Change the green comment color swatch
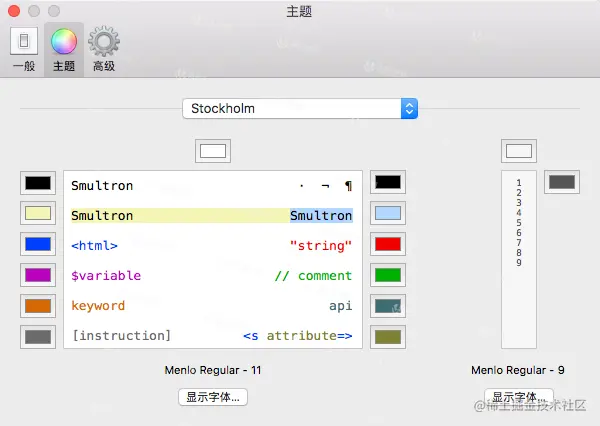 coord(388,275)
